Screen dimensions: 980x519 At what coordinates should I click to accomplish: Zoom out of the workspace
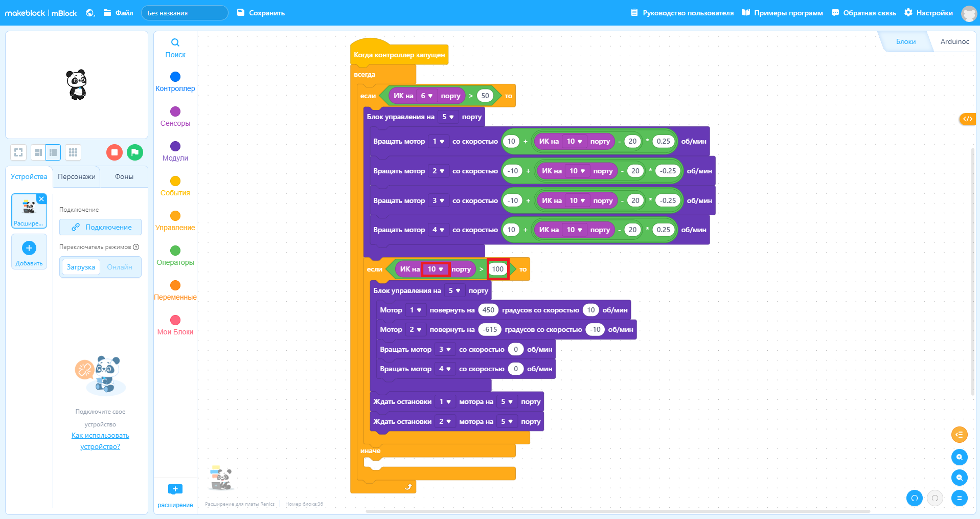click(x=960, y=478)
